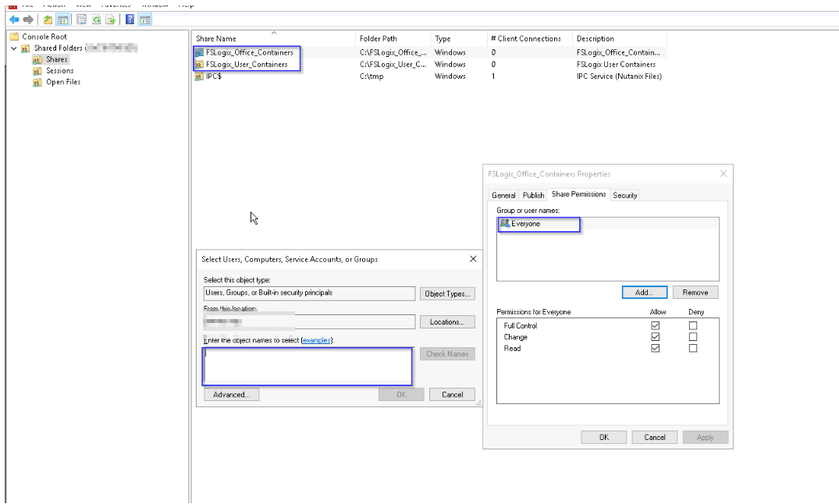Switch to the Security tab
839x504 pixels.
point(624,195)
